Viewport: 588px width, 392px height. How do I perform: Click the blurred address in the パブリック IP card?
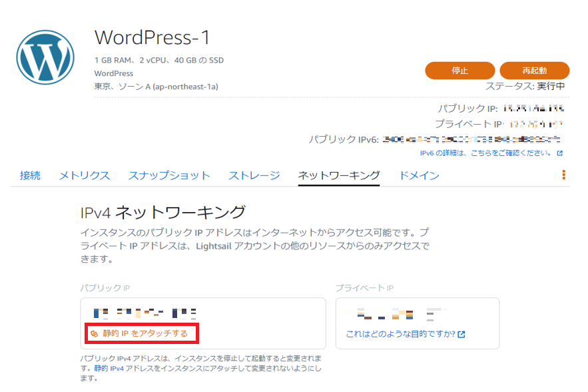145,313
